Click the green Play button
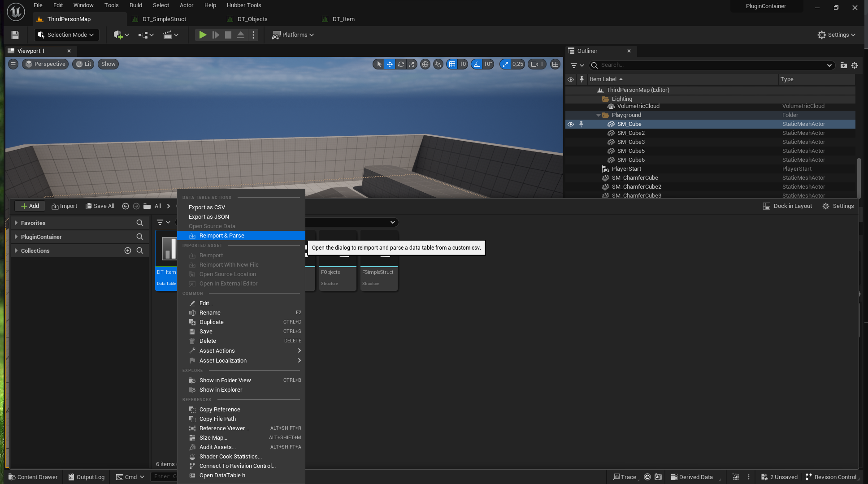Screen dimensions: 868x484 203,35
